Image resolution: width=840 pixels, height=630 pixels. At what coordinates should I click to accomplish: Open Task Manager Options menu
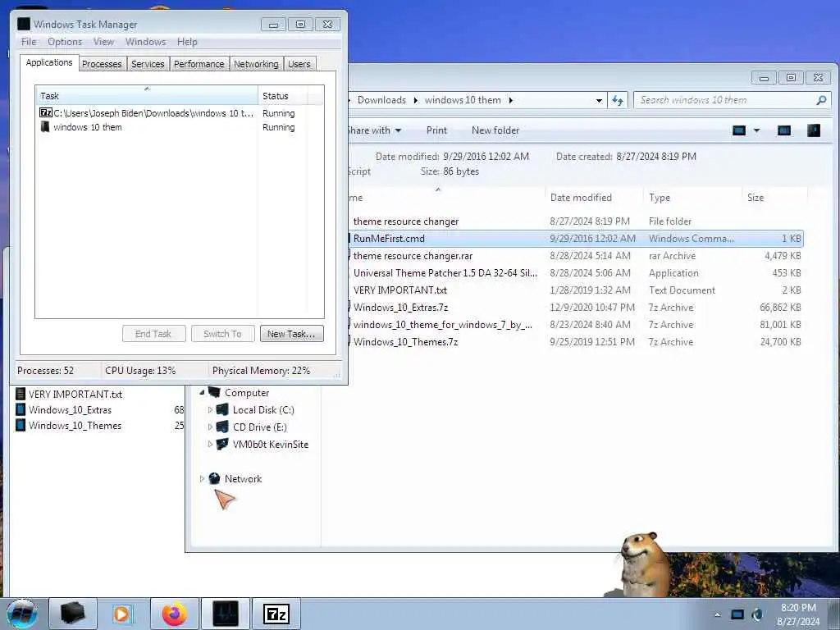65,42
